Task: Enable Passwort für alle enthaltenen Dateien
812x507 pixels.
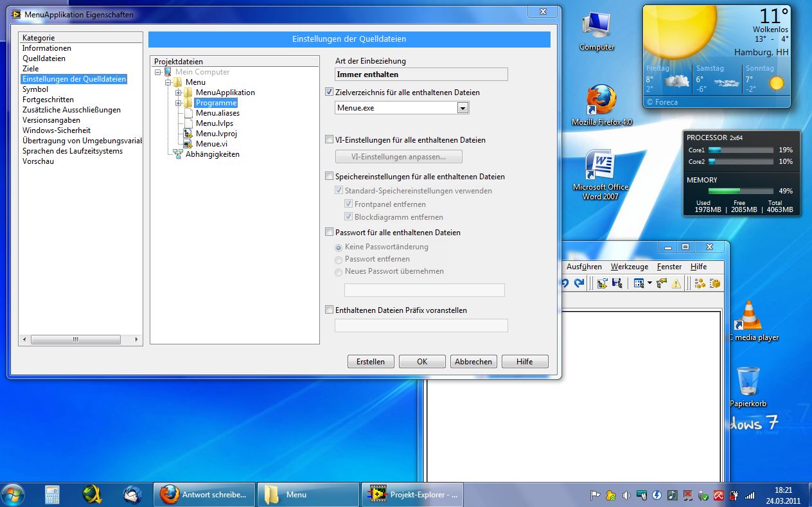Action: (x=330, y=232)
